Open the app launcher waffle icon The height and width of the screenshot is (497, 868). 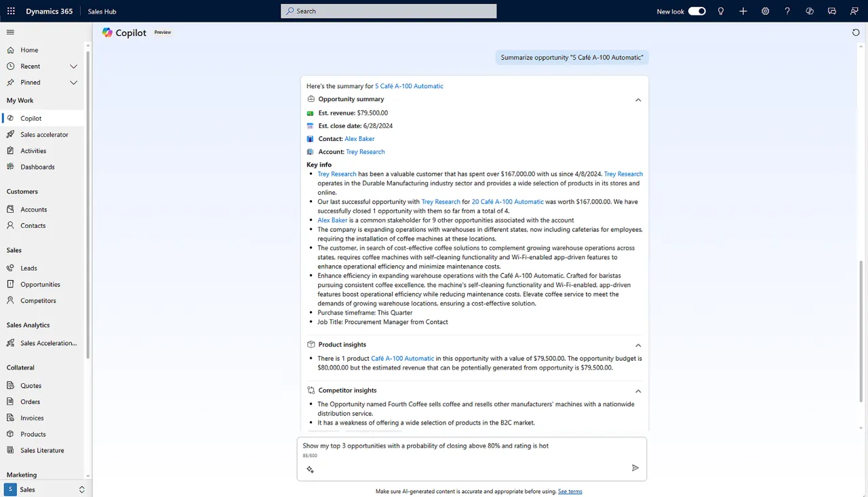pos(11,11)
